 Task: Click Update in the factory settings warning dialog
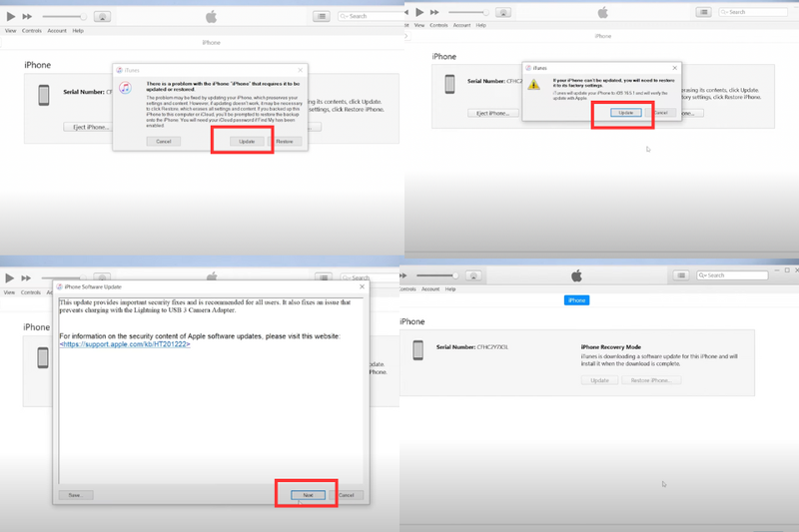point(626,113)
